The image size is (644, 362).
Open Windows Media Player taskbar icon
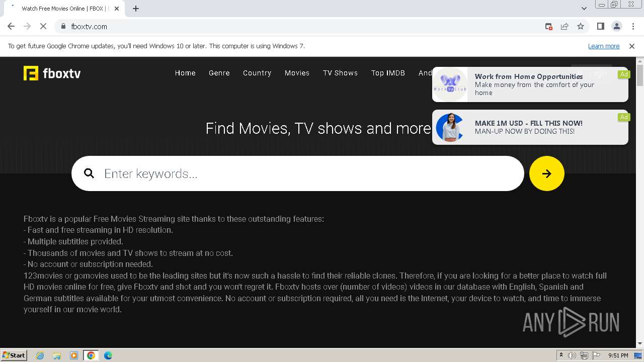click(74, 355)
